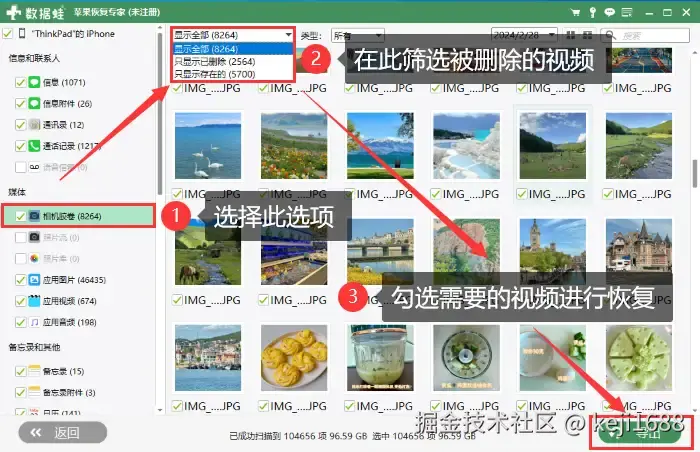Open the harbor town thumbnail
Screen dimensions: 700x452
pos(208,358)
